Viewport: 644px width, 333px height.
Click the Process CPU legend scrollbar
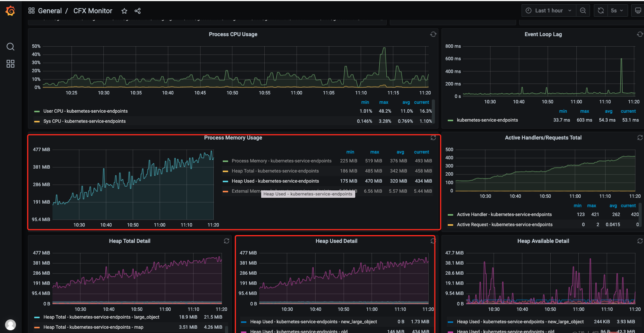pyautogui.click(x=433, y=112)
